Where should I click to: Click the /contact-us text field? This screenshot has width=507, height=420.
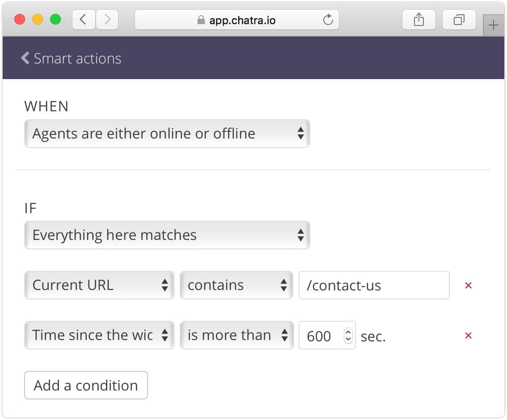[374, 285]
